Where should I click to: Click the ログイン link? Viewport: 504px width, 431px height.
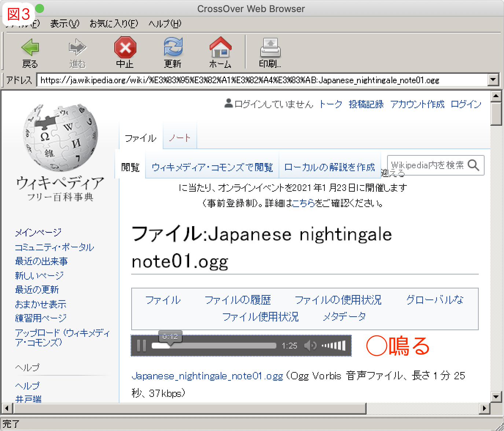tap(466, 104)
